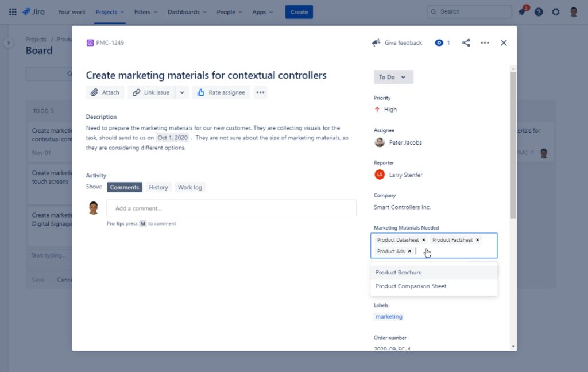Open the Projects menu
The width and height of the screenshot is (588, 372).
110,12
